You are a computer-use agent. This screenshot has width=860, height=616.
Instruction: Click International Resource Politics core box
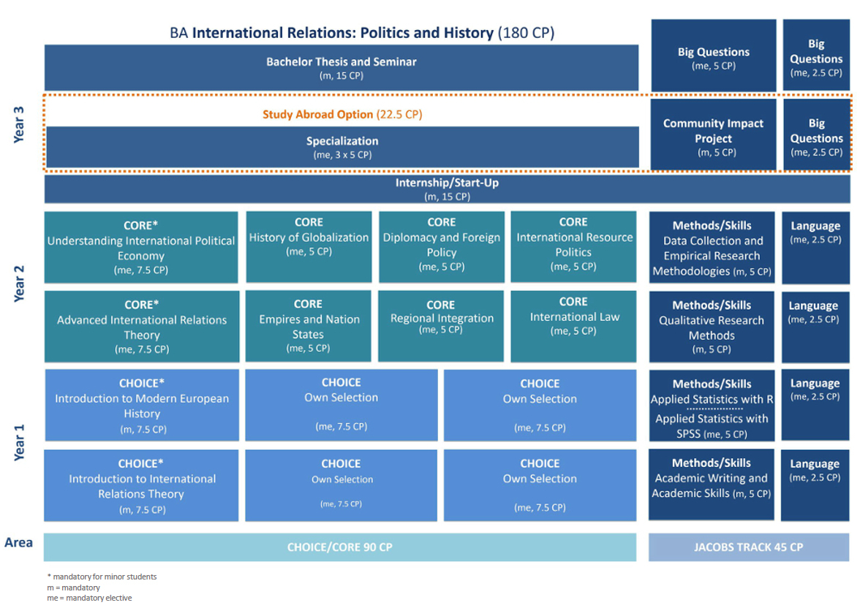[x=573, y=246]
